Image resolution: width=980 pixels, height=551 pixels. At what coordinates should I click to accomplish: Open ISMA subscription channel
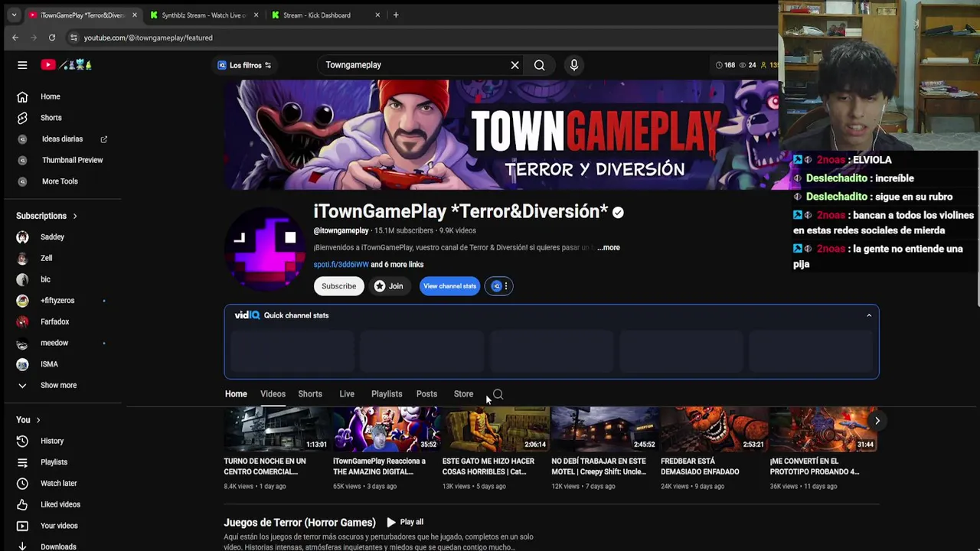tap(49, 364)
